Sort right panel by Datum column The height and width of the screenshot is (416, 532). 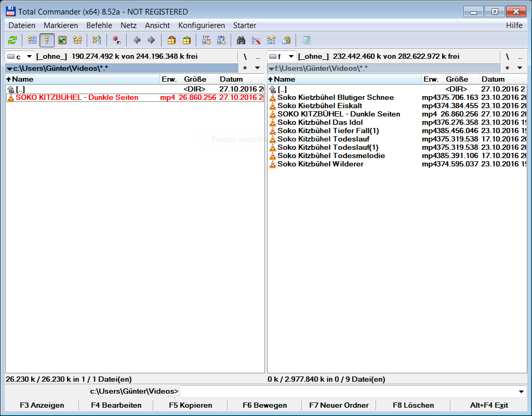503,79
